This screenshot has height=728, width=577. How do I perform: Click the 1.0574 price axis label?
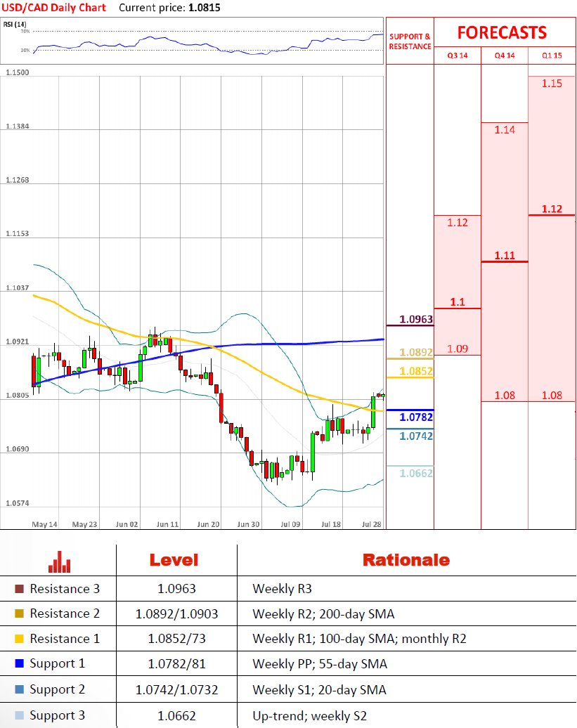[x=17, y=503]
